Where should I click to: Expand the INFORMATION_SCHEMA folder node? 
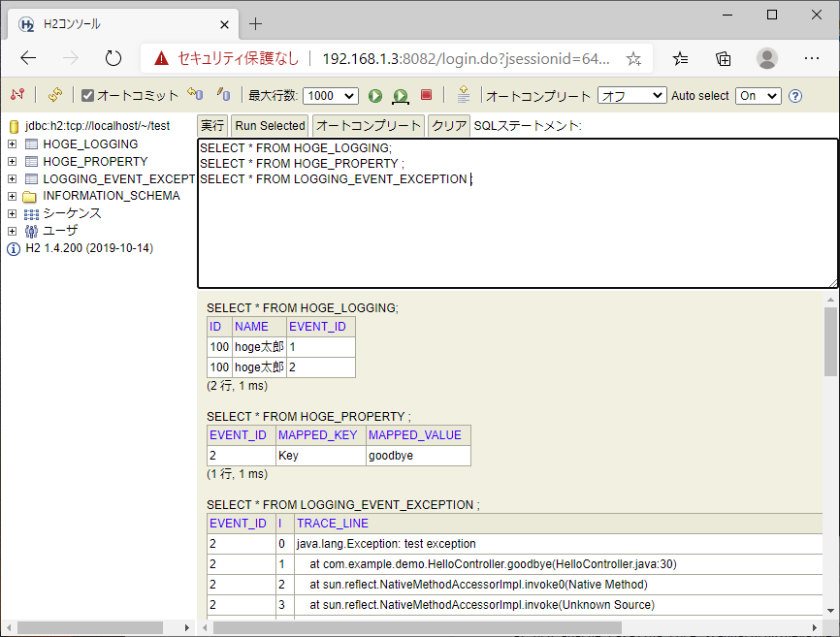[x=12, y=197]
